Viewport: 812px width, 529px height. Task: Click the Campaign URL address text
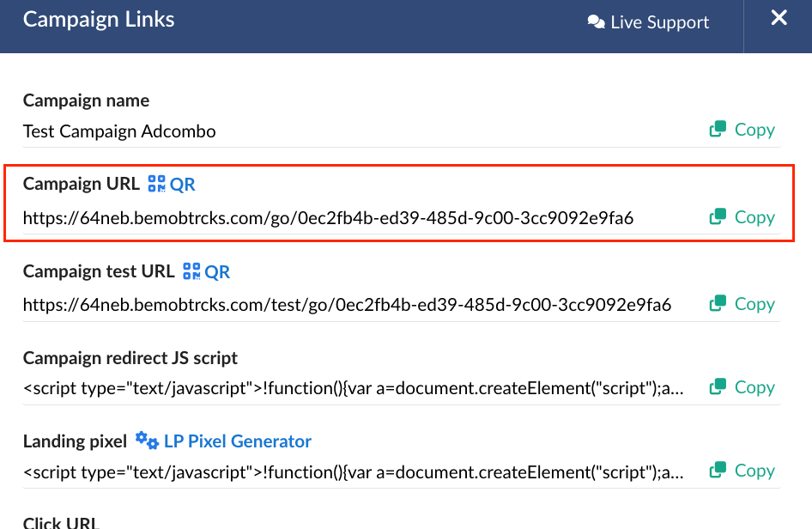(x=328, y=218)
